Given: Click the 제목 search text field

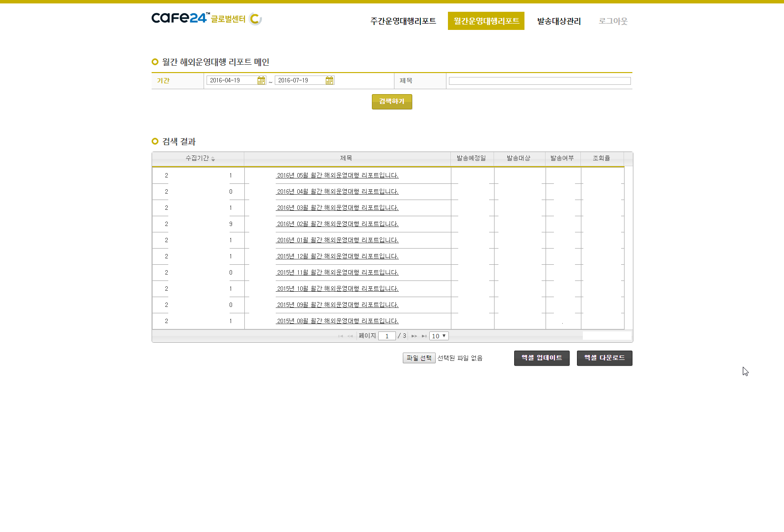Looking at the screenshot, I should point(540,81).
